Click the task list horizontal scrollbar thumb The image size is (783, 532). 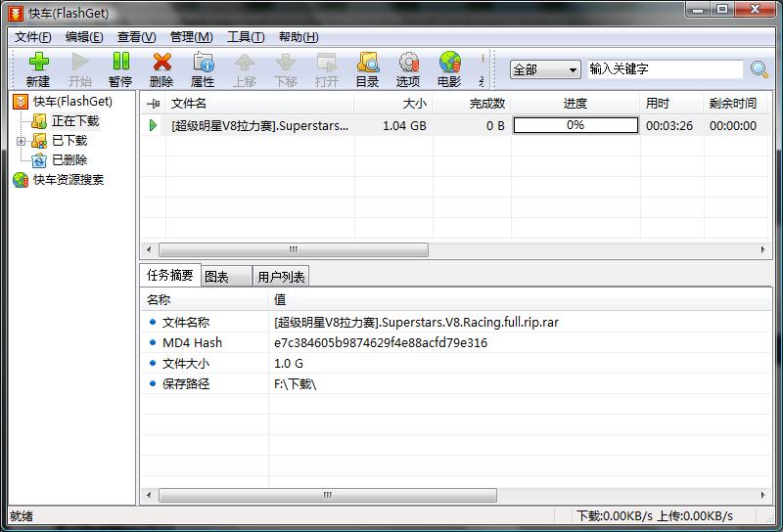coord(293,249)
